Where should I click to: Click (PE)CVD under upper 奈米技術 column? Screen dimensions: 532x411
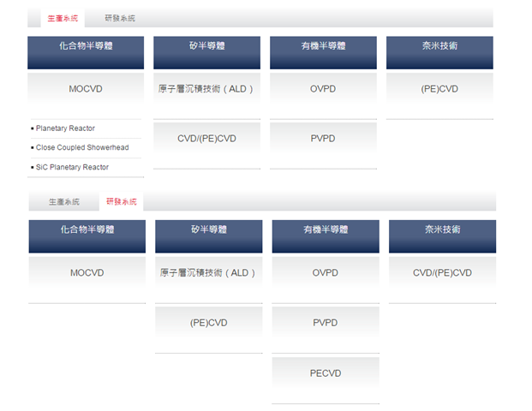pyautogui.click(x=439, y=89)
